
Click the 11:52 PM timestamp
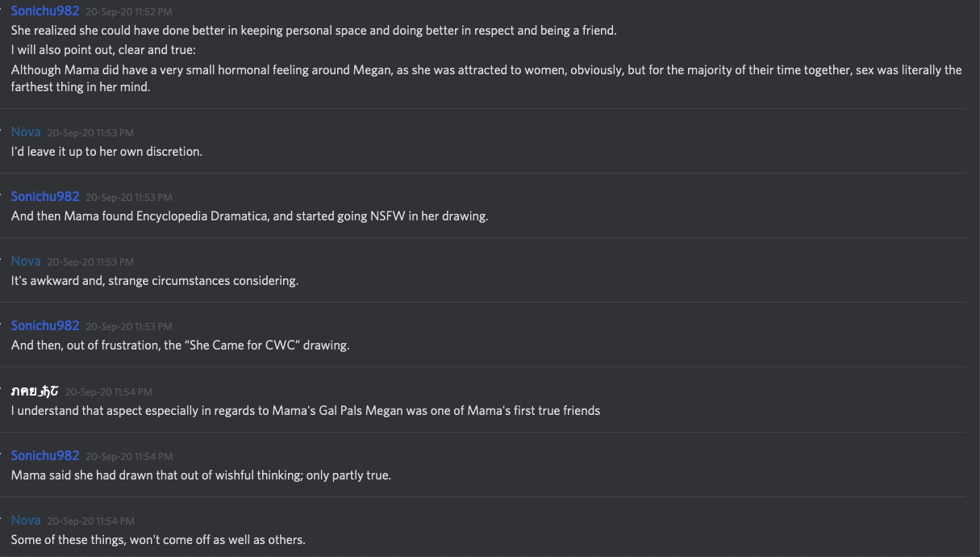point(129,12)
